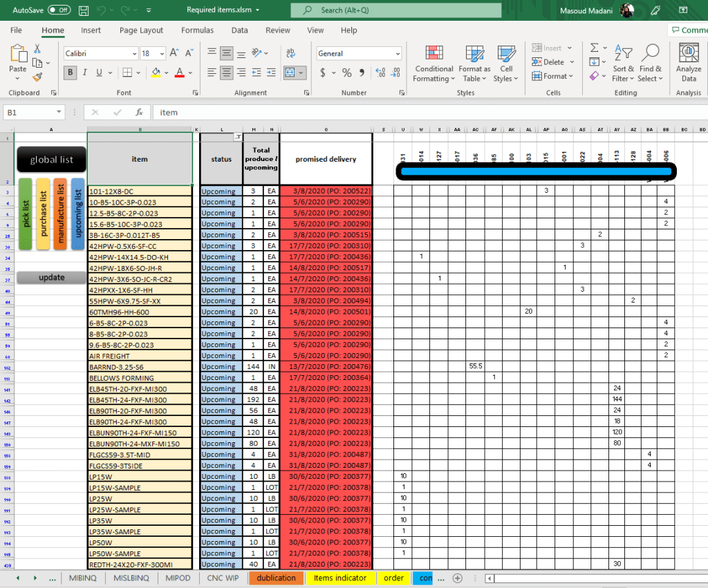Click the Insert Function fx icon

pos(139,112)
